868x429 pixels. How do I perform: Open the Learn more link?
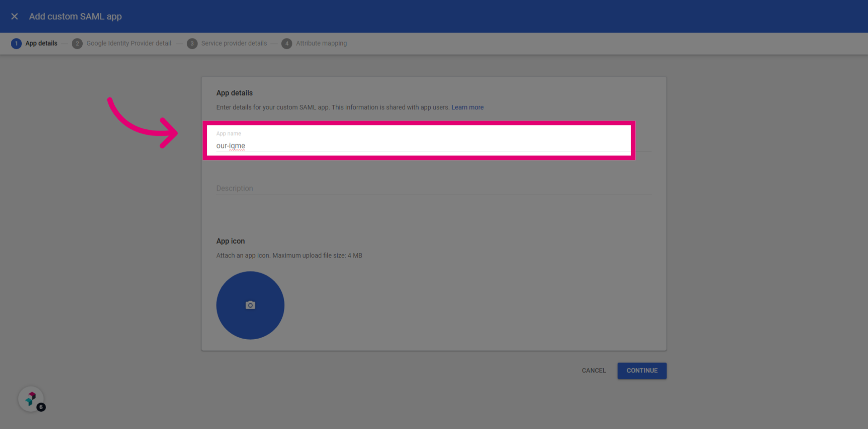pyautogui.click(x=467, y=107)
